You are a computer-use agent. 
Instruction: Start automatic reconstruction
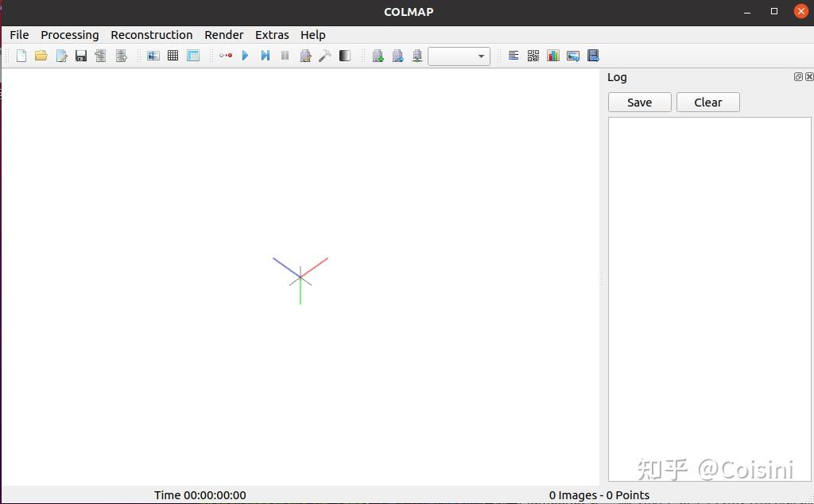click(226, 56)
